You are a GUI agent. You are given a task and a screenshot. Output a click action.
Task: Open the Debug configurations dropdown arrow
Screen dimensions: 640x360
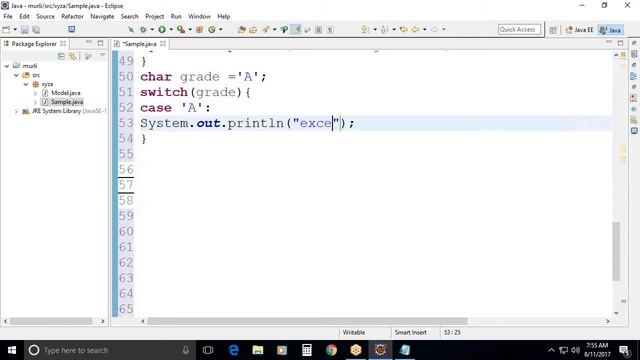coord(152,29)
